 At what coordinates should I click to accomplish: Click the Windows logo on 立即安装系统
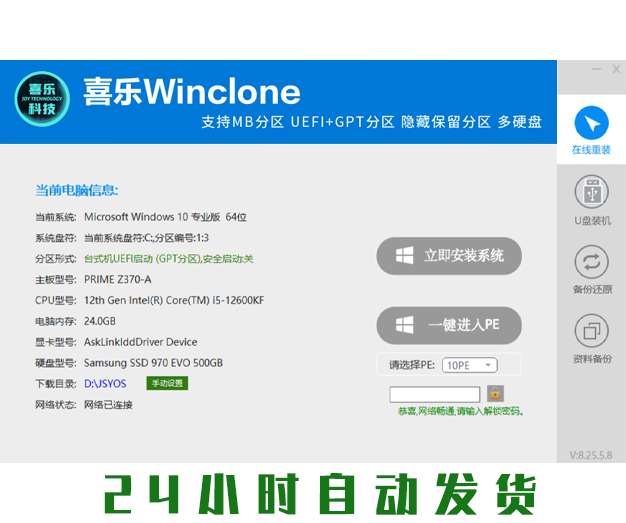[x=404, y=256]
